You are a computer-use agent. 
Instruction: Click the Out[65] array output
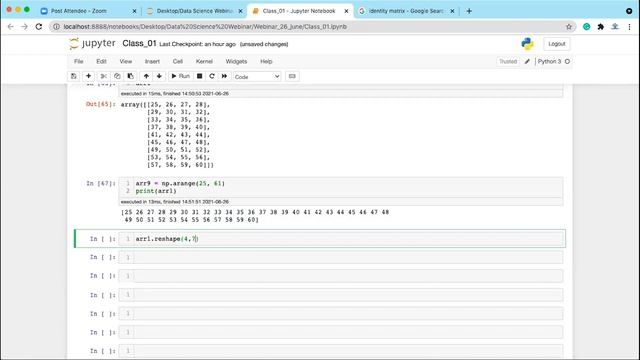[x=167, y=135]
